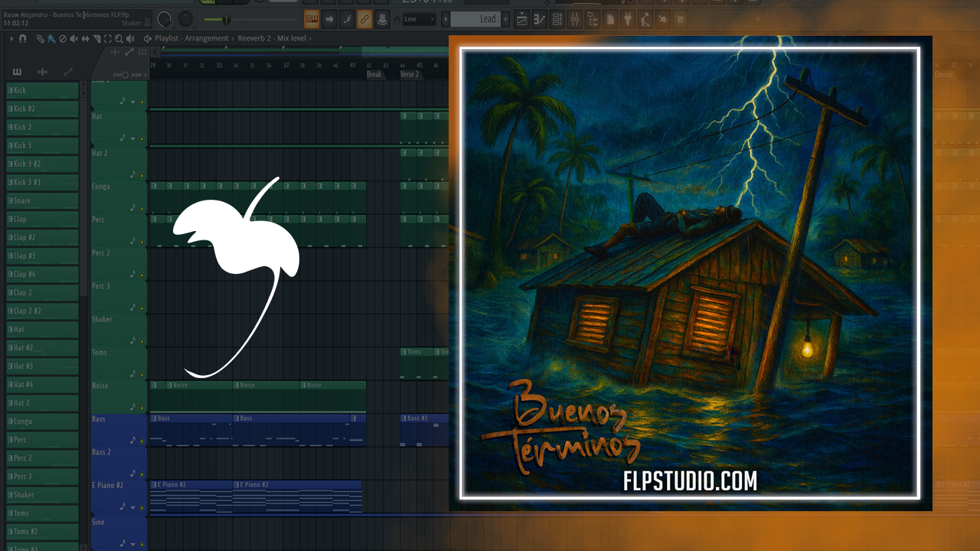
Task: Click the Bass track header name
Action: 99,419
